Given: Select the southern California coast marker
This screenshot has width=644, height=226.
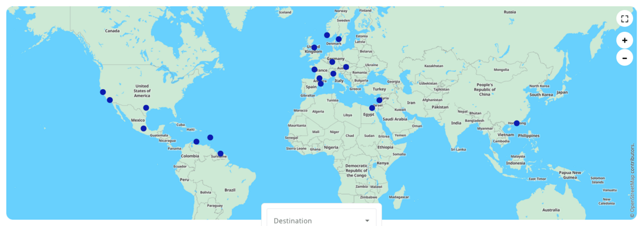Looking at the screenshot, I should point(110,100).
